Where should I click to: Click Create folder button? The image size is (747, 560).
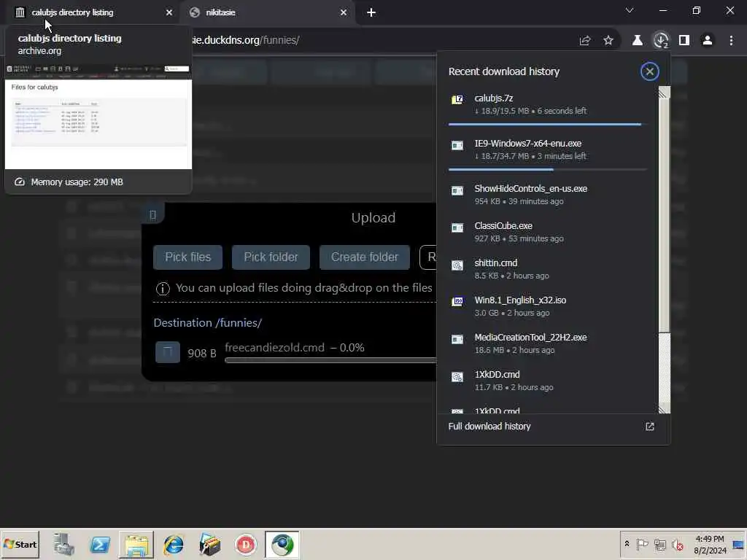tap(365, 257)
